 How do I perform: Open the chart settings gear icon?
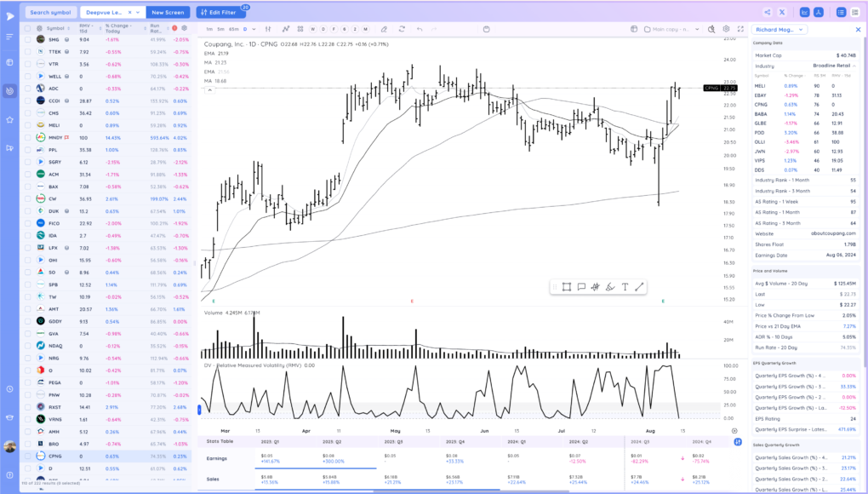[x=726, y=29]
